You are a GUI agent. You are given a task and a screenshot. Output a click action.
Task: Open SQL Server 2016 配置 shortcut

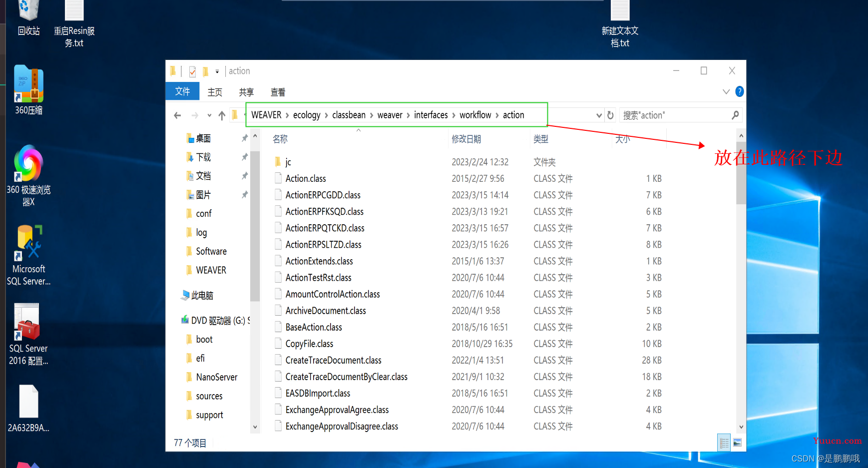(28, 335)
